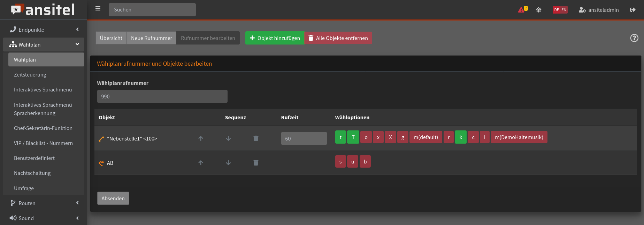Collapse the Wählplan sidebar section
The image size is (644, 225).
44,45
